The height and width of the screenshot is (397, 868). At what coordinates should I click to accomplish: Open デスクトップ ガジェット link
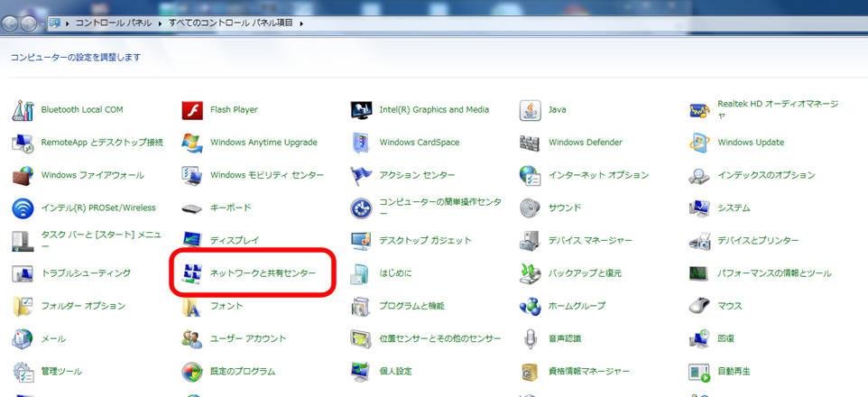pyautogui.click(x=425, y=241)
